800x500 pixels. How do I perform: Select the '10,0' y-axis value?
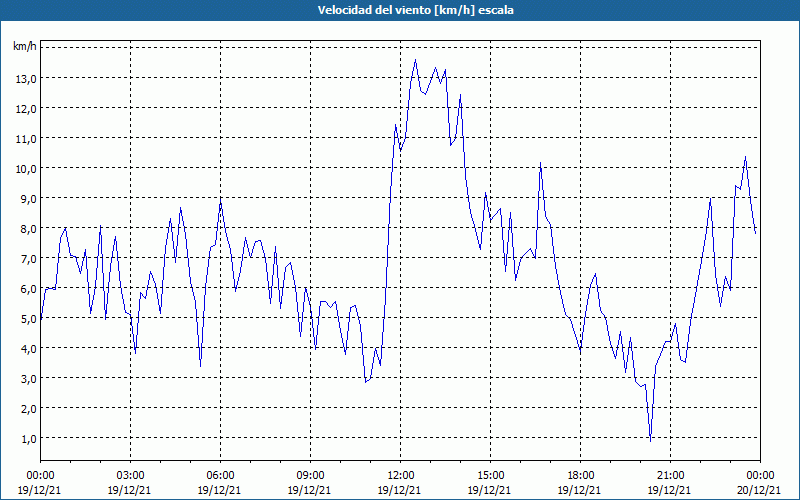[26, 169]
